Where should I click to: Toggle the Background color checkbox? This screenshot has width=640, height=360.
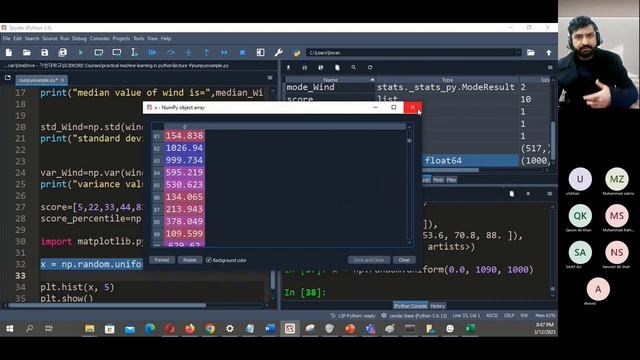pos(209,260)
